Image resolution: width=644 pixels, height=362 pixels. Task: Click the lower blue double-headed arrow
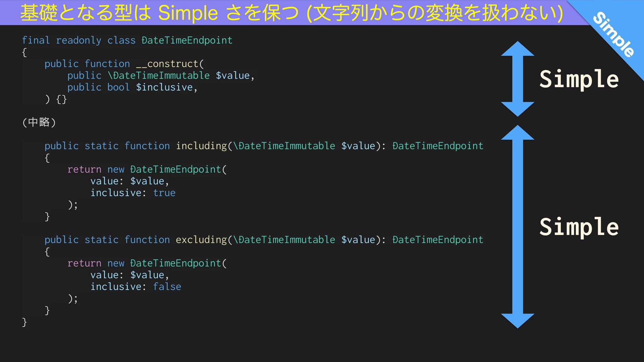click(517, 227)
